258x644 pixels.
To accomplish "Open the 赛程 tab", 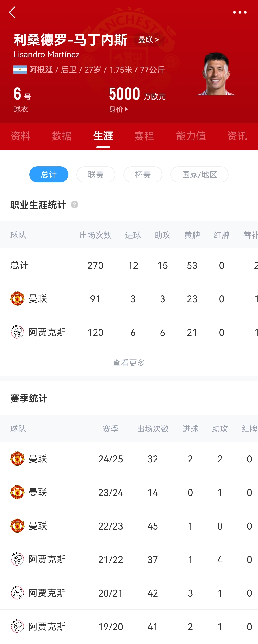I will [x=144, y=136].
